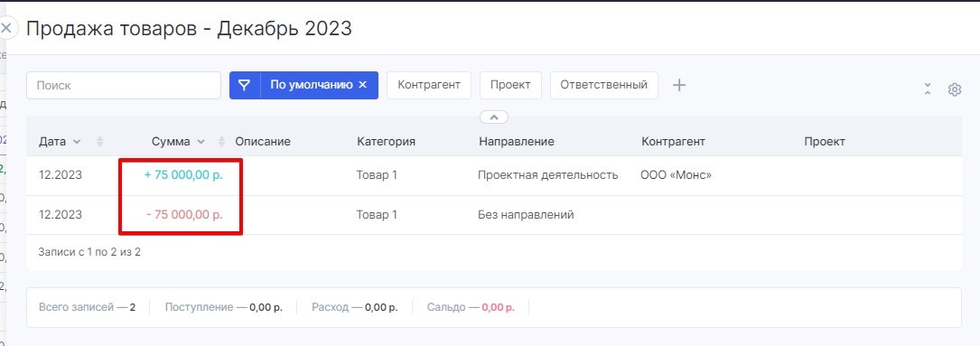This screenshot has width=980, height=346.
Task: Open the Ответственный filter
Action: tap(603, 85)
